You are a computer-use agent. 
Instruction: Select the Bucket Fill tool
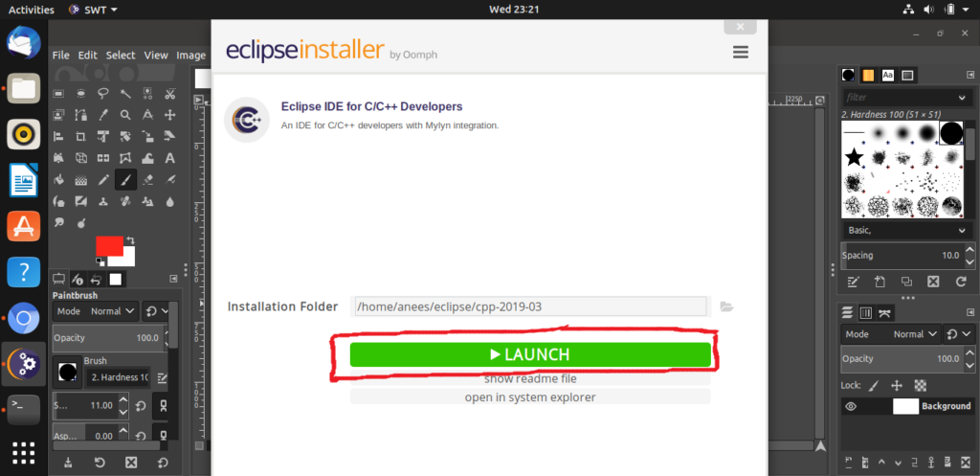point(58,180)
